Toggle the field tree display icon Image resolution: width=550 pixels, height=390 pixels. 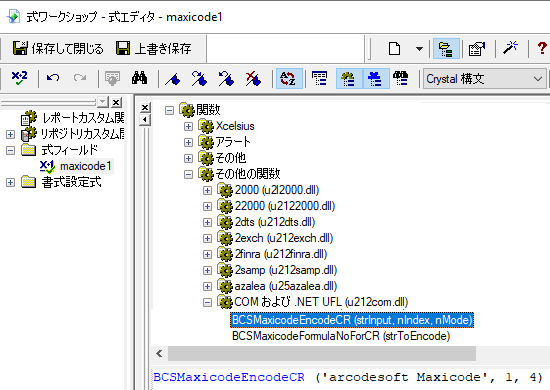point(320,79)
